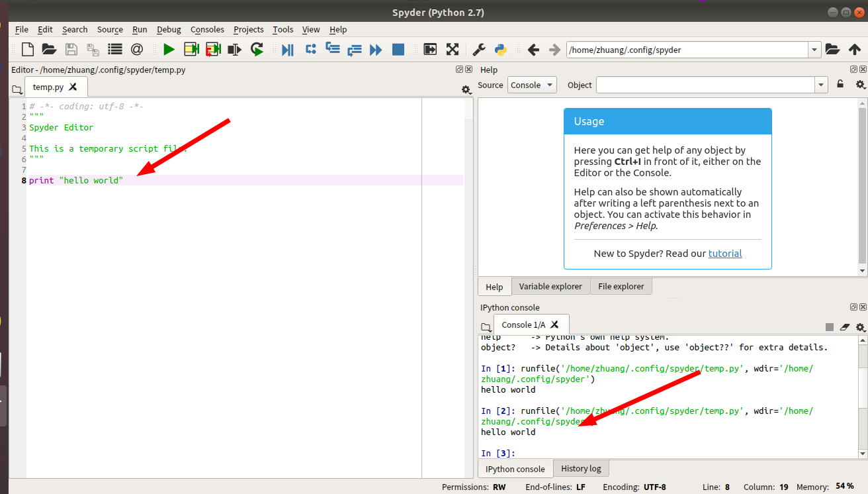Switch to Variable explorer tab
The width and height of the screenshot is (868, 494).
pos(550,286)
